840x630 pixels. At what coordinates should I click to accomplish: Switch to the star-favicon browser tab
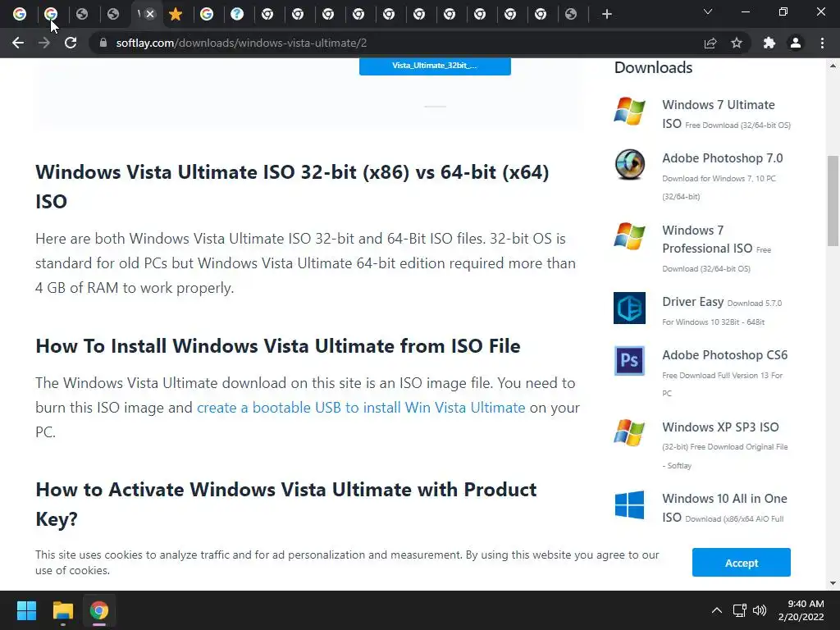(176, 14)
